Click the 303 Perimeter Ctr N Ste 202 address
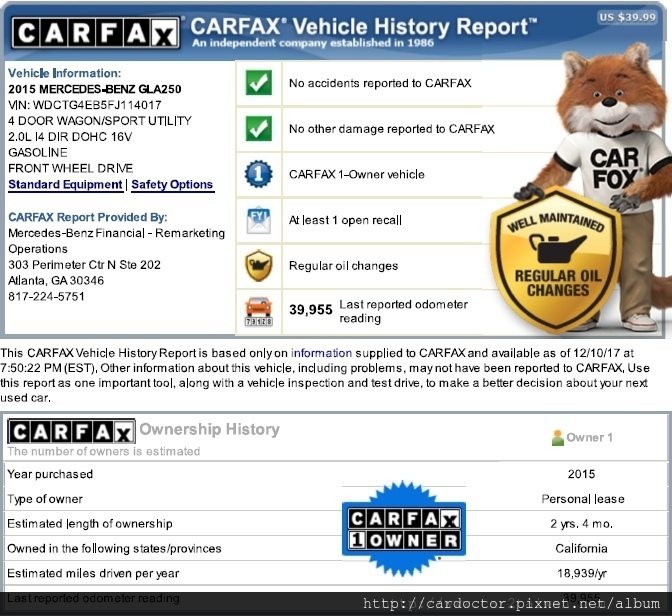Screen dimensions: 672x616 pyautogui.click(x=84, y=265)
